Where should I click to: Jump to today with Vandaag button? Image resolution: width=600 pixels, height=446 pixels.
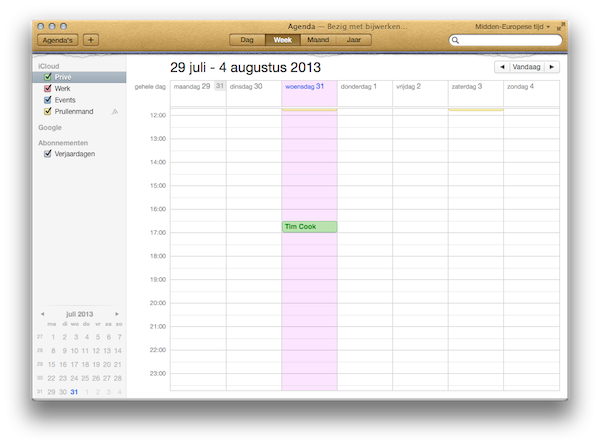tap(527, 67)
